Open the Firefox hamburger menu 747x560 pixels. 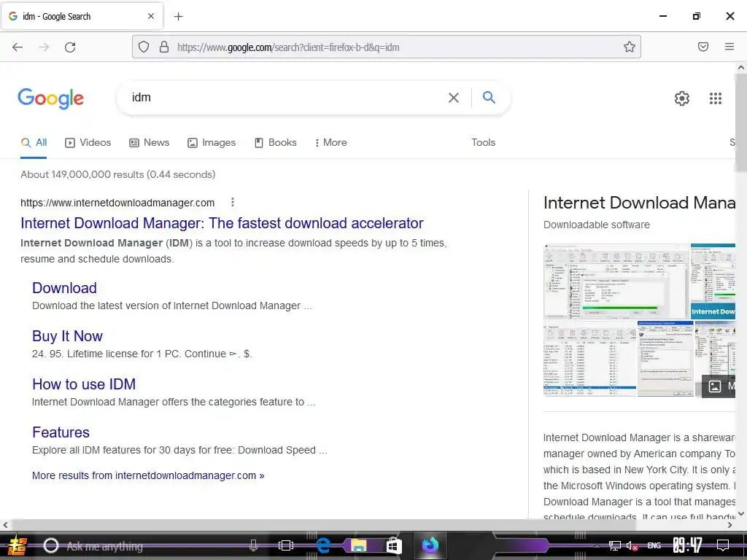tap(729, 47)
